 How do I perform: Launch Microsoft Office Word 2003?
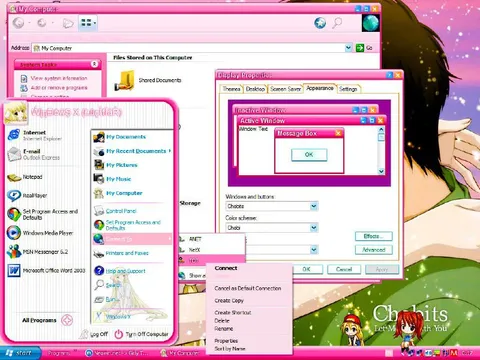(x=46, y=271)
